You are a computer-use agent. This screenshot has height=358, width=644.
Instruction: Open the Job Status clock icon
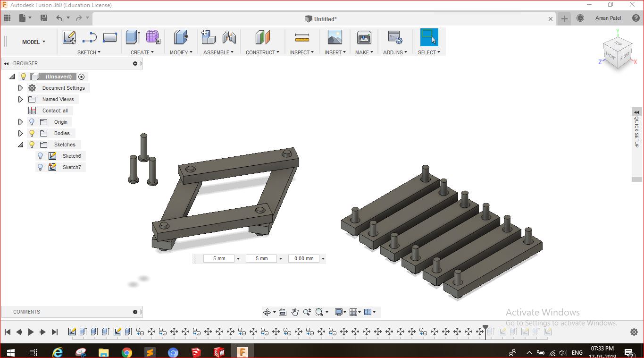click(580, 18)
